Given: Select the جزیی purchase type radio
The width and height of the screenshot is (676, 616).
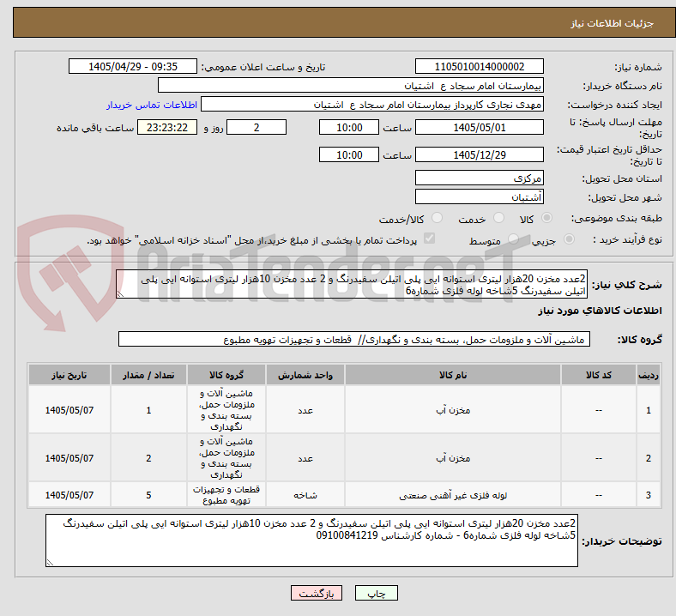Looking at the screenshot, I should pos(569,239).
